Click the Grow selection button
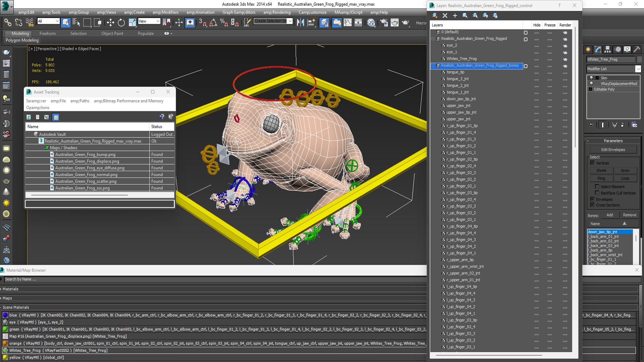 [625, 170]
